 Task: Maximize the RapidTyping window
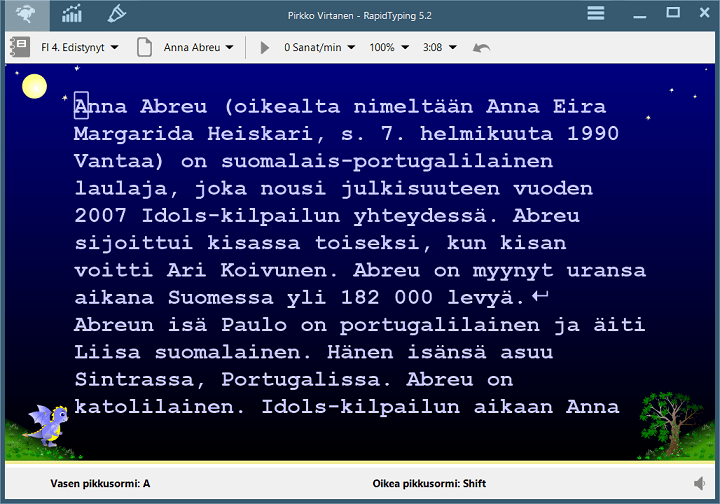click(673, 12)
